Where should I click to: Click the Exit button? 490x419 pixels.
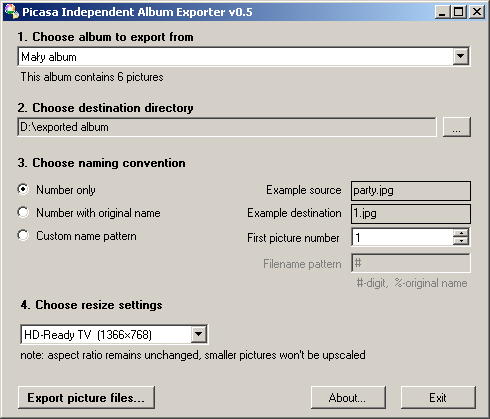click(x=438, y=397)
